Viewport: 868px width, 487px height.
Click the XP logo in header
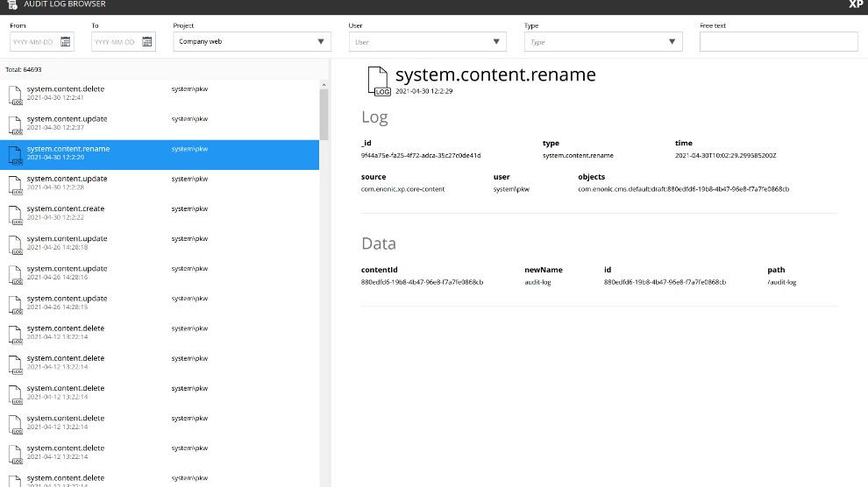tap(855, 4)
